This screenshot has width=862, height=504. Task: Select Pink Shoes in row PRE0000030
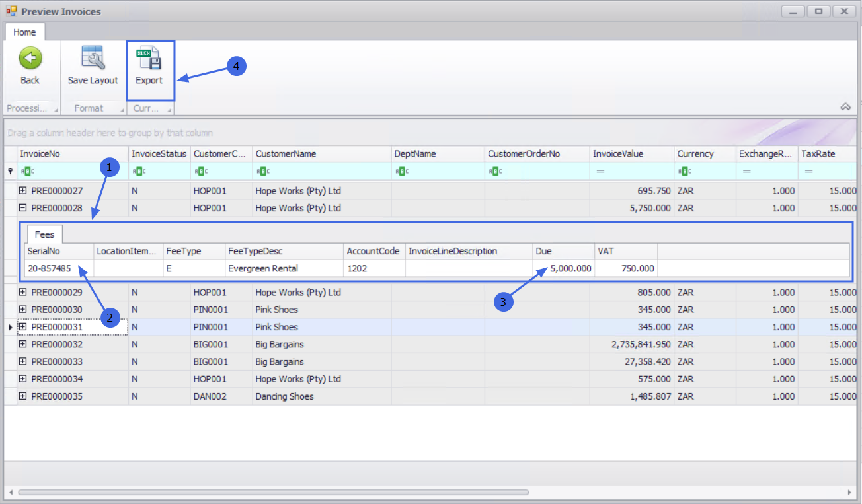pos(322,310)
